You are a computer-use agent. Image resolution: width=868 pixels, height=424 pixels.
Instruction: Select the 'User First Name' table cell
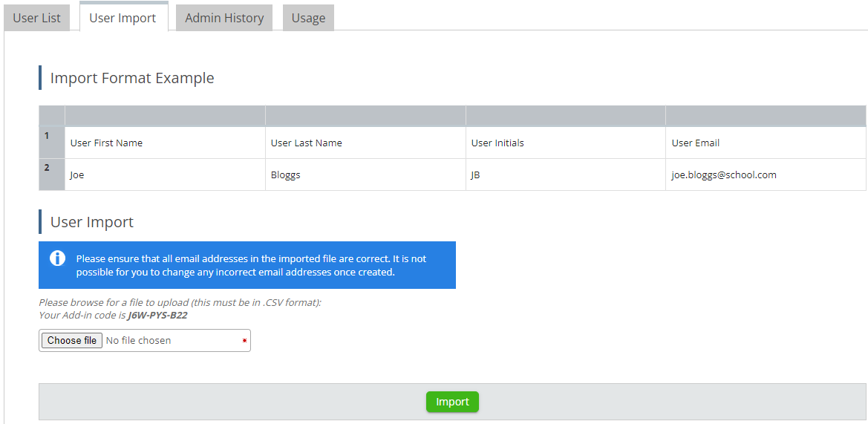(x=165, y=143)
